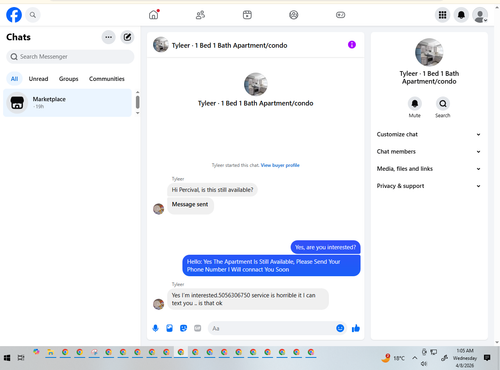Open the Marketplace conversation in chat list
The height and width of the screenshot is (370, 500).
pyautogui.click(x=67, y=103)
